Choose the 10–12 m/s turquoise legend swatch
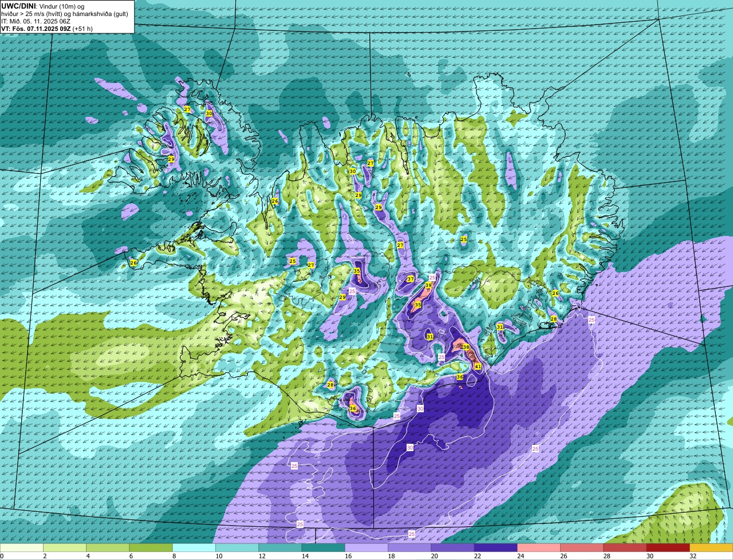The height and width of the screenshot is (560, 733). tap(237, 548)
